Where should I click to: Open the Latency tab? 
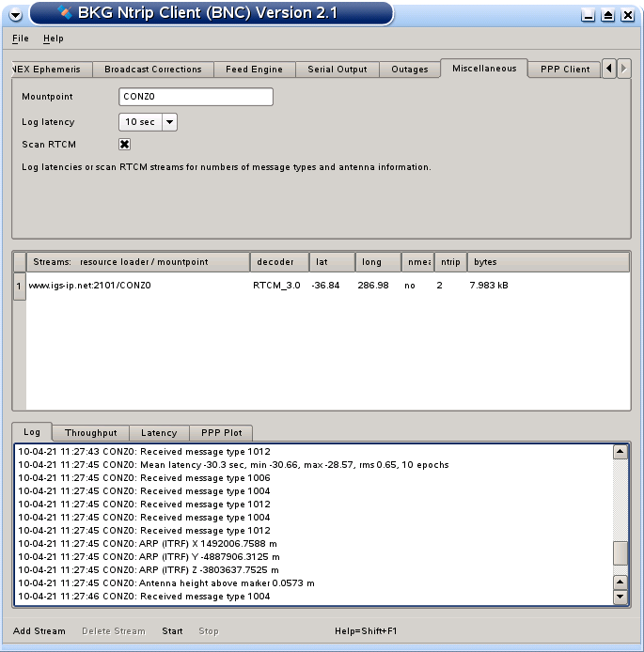click(x=159, y=433)
